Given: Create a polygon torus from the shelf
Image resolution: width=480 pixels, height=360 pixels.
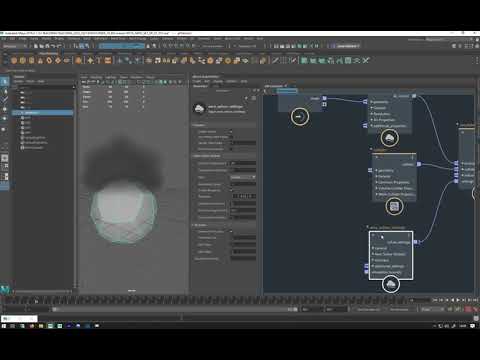Looking at the screenshot, I should click(49, 60).
